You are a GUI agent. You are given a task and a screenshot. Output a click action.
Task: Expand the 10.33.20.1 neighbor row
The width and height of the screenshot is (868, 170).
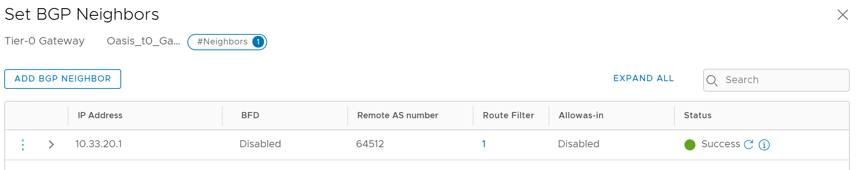[51, 144]
